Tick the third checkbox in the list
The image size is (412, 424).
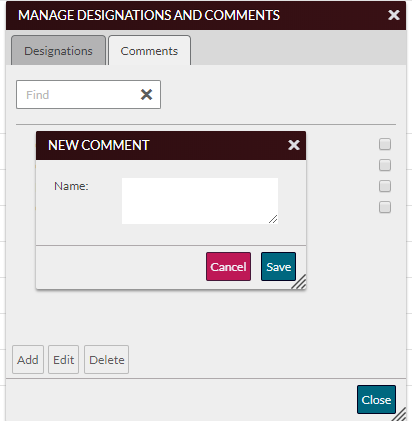(x=385, y=186)
